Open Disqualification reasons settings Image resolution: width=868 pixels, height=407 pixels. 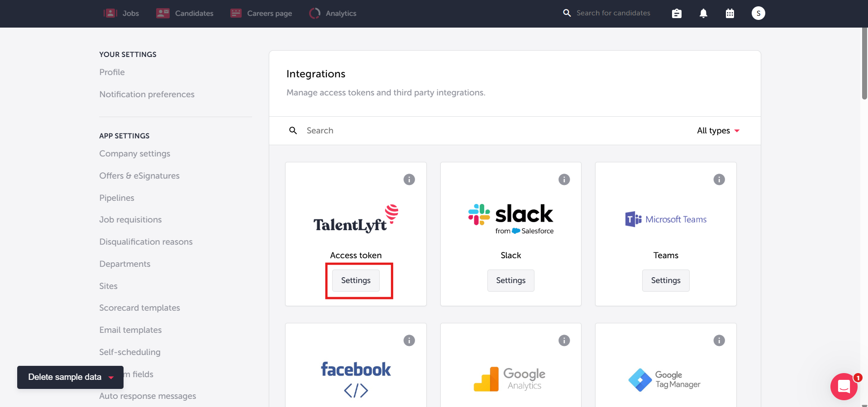[x=146, y=242]
